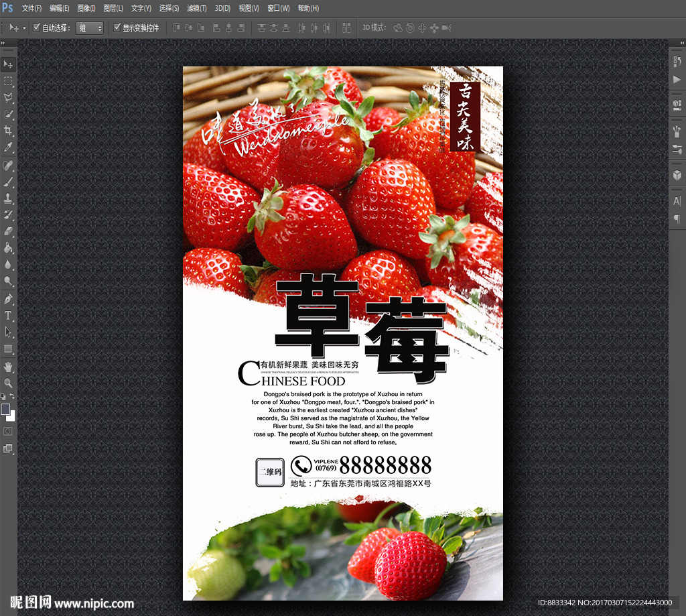Select the History Brush tool
This screenshot has height=616, width=686.
[8, 215]
